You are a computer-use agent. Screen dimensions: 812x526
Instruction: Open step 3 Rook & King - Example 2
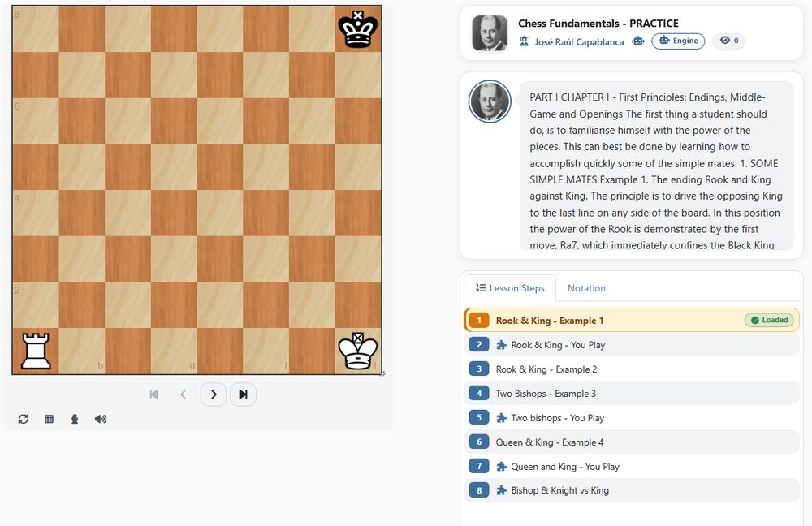pos(632,369)
